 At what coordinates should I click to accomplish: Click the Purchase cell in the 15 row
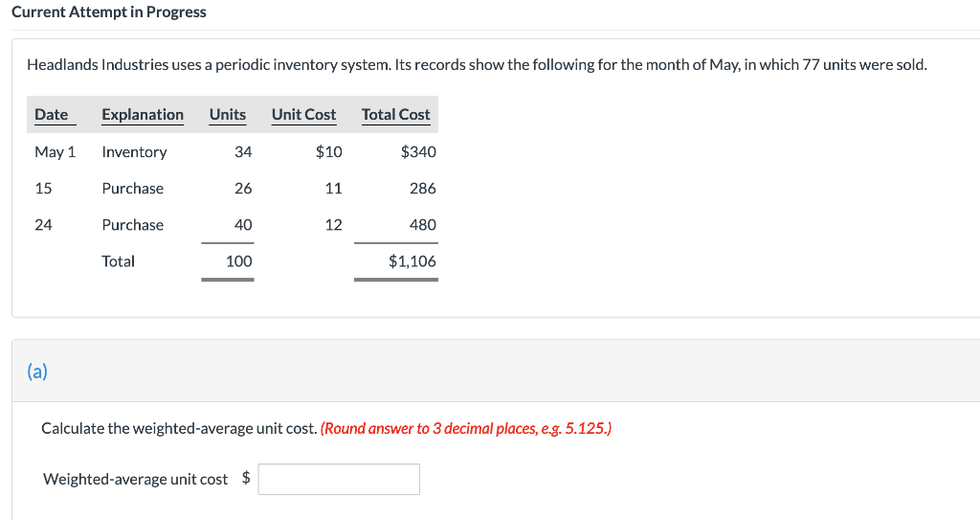pos(132,189)
